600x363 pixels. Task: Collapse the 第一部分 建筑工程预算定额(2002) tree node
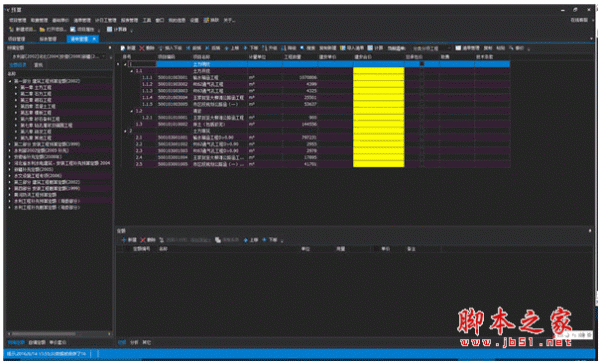tap(10, 81)
